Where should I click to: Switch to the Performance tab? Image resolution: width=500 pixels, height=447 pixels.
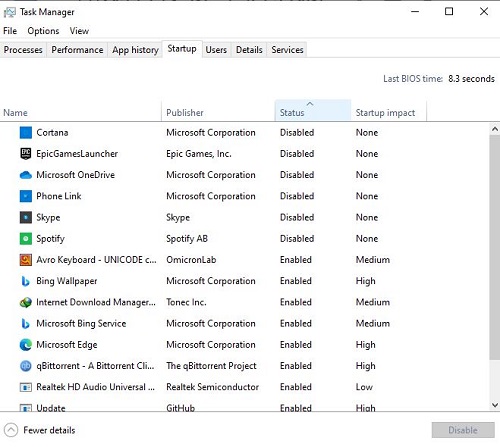tap(77, 50)
